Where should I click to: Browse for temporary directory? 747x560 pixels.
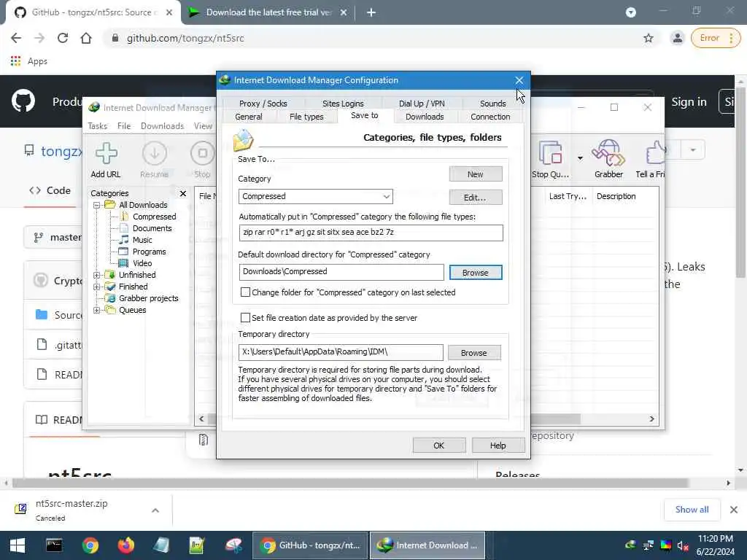[x=474, y=353]
